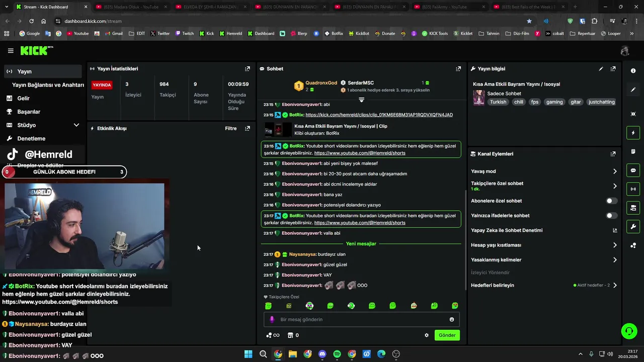Pop out the Kanal Eylemleri panel
The image size is (644, 362).
[613, 154]
